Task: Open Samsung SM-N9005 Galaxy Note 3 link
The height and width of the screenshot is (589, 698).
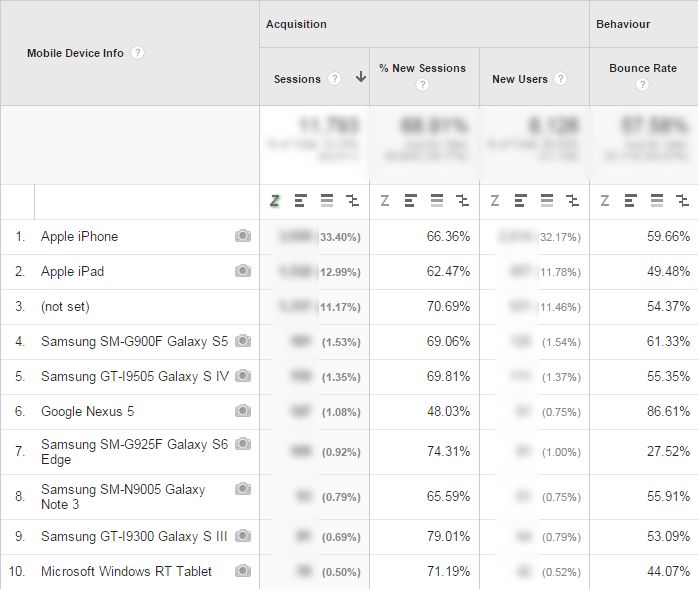Action: coord(123,497)
